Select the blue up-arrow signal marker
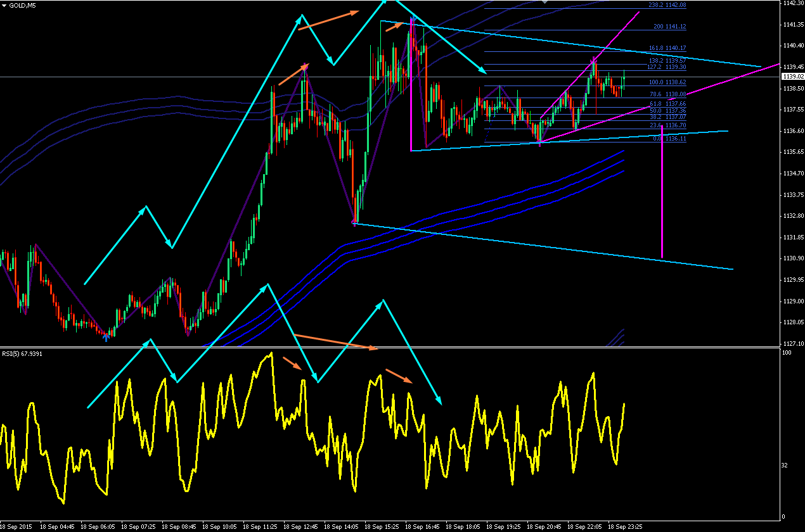805x532 pixels. pos(106,338)
